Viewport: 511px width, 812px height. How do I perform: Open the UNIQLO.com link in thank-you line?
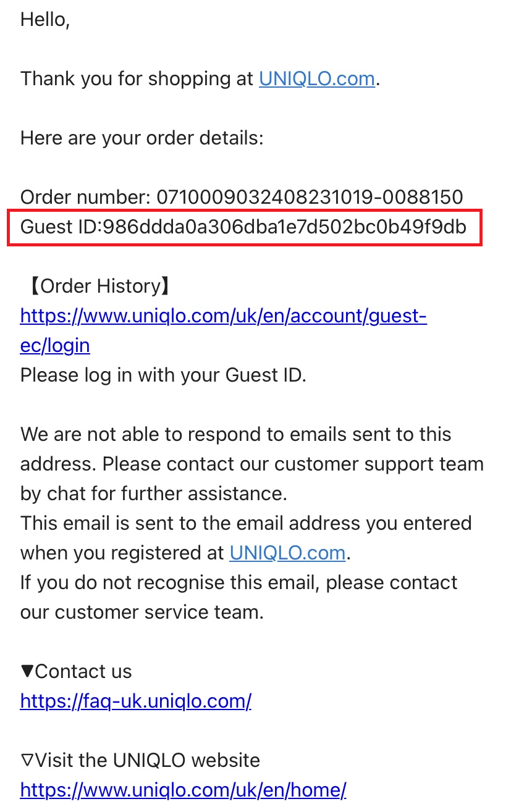[316, 79]
